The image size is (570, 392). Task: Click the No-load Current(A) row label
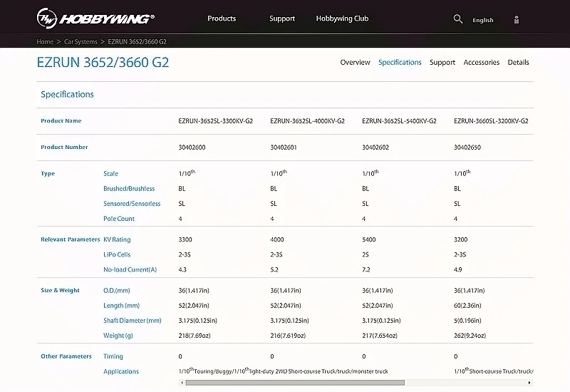pyautogui.click(x=130, y=269)
